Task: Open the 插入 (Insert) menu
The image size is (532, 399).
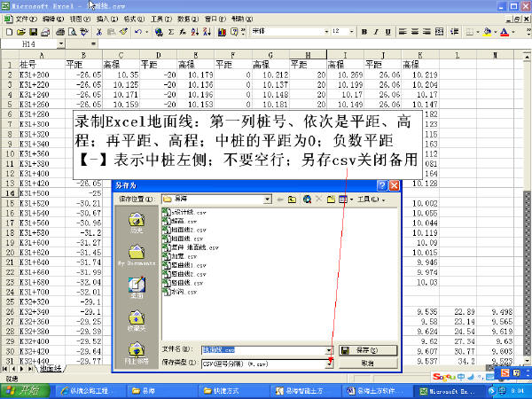Action: tap(107, 19)
